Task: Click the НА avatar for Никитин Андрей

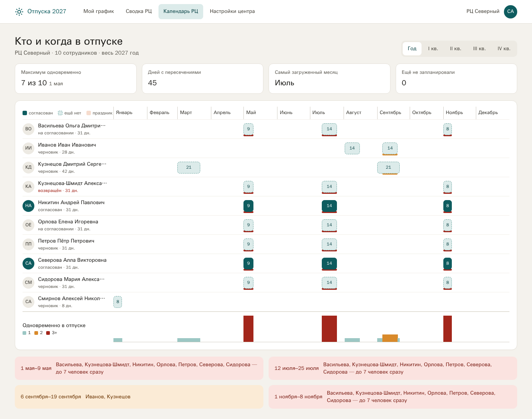Action: tap(28, 206)
